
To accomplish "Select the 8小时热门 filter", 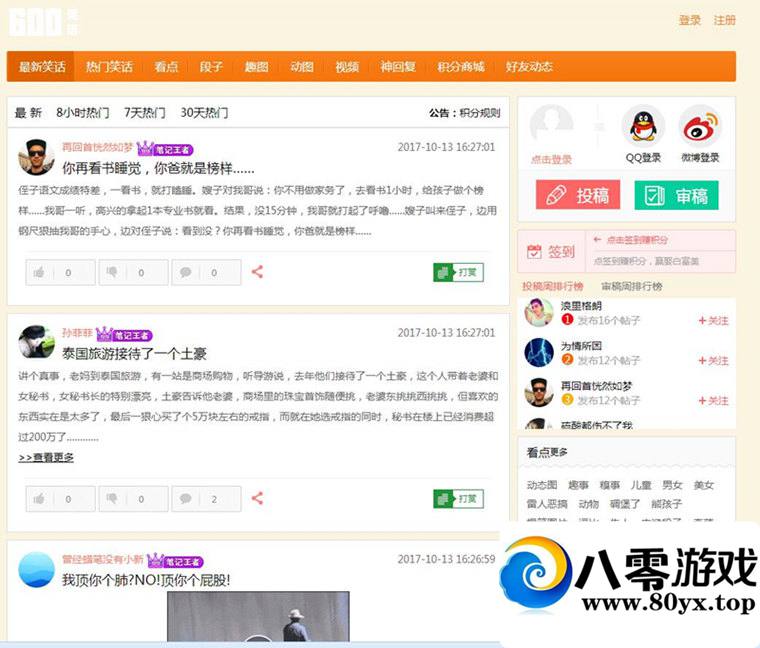I will (83, 113).
